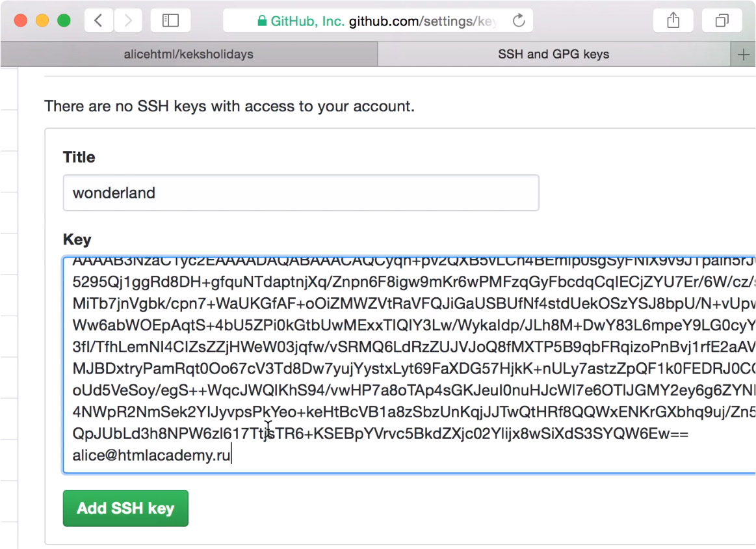The image size is (756, 549).
Task: Show the Safari sidebar
Action: tap(170, 21)
